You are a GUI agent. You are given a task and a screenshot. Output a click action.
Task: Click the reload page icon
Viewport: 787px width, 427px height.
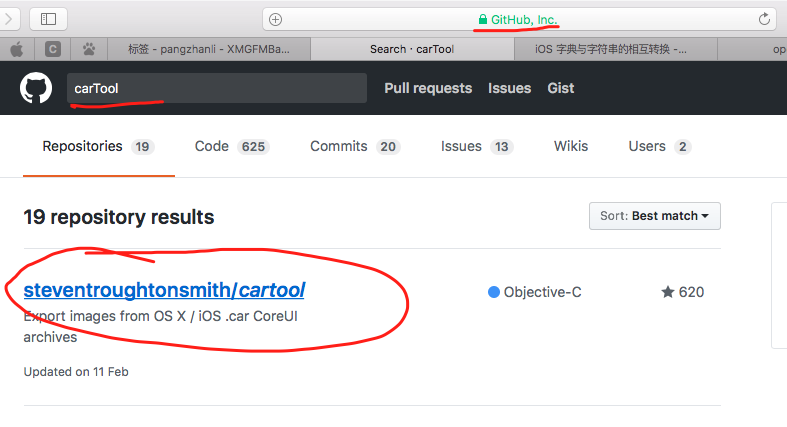coord(764,19)
